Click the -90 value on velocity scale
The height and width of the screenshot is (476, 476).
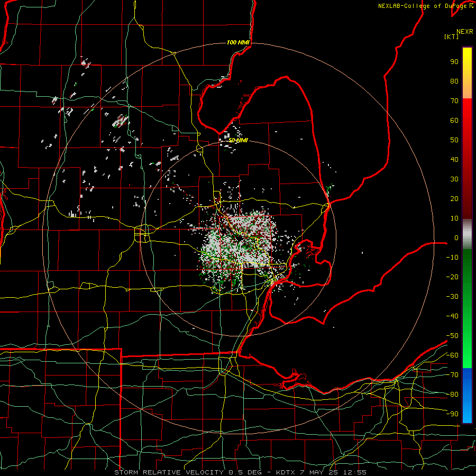[452, 414]
